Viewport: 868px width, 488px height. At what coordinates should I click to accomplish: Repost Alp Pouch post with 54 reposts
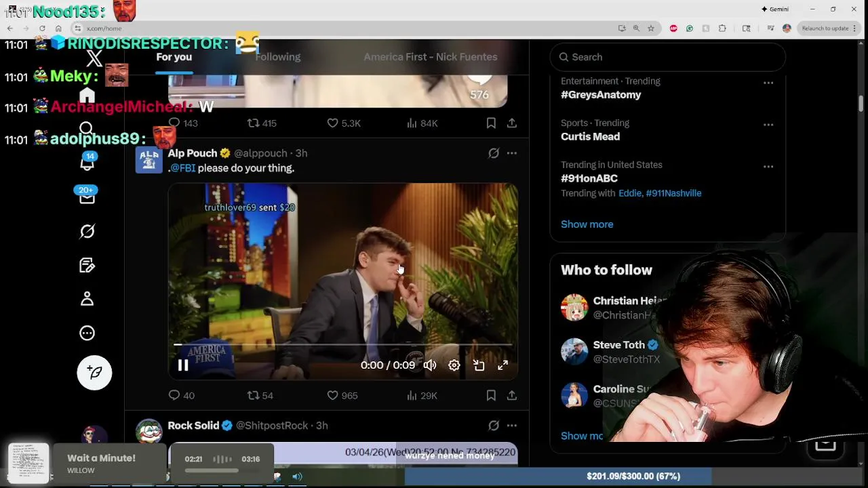[x=260, y=395]
